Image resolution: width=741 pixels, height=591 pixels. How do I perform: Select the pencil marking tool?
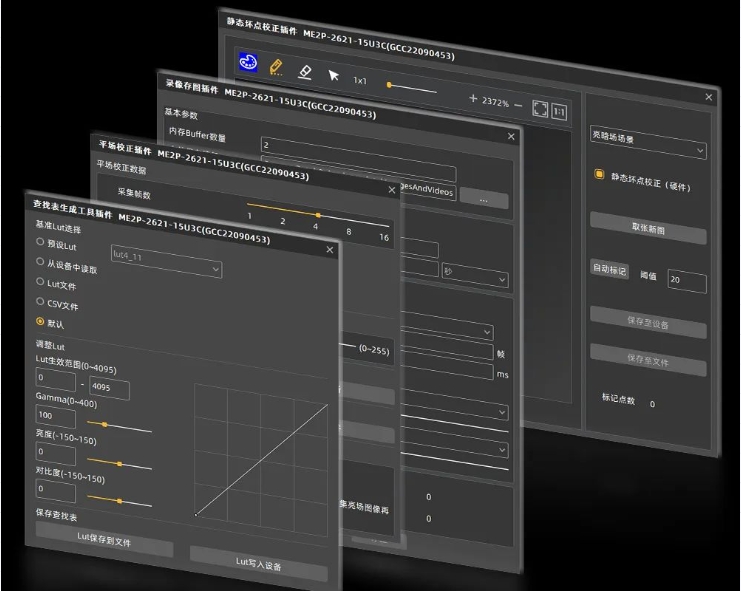(276, 67)
